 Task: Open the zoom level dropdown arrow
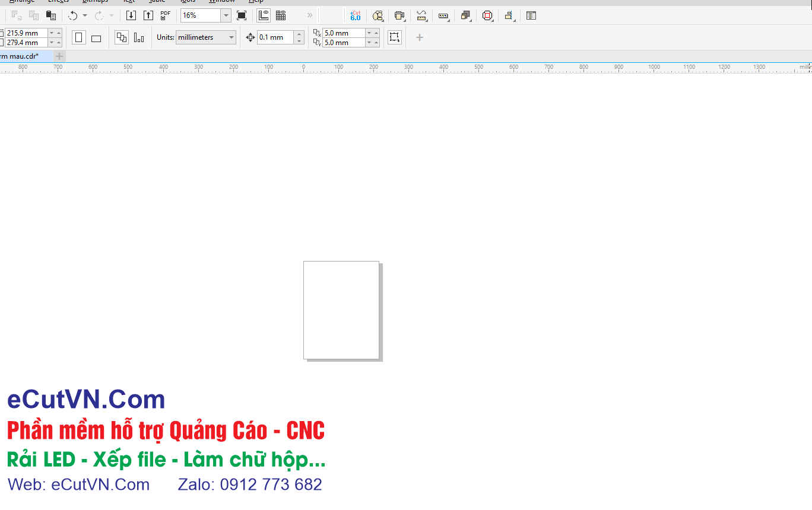point(226,15)
